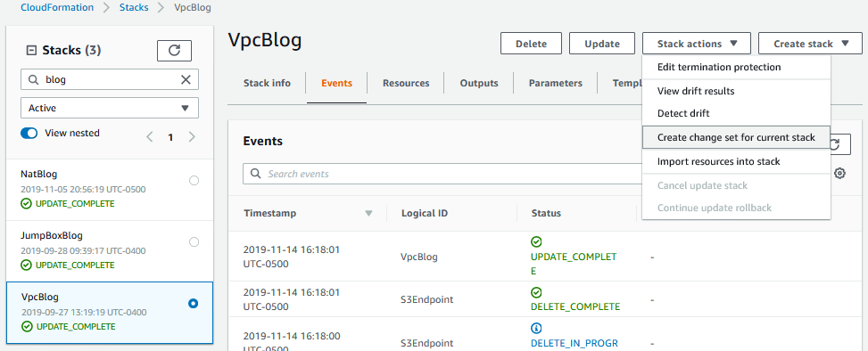Open the Stack actions dropdown
The height and width of the screenshot is (351, 868).
pos(697,44)
